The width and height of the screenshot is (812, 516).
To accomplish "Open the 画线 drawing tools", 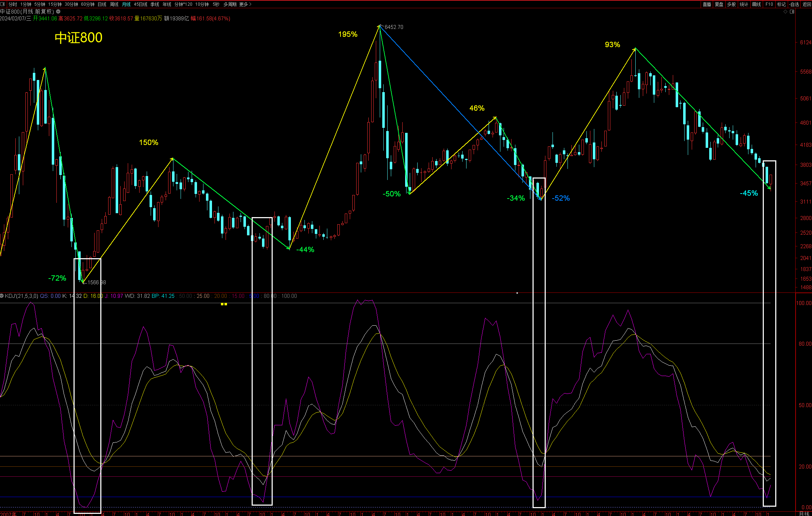I will [756, 4].
